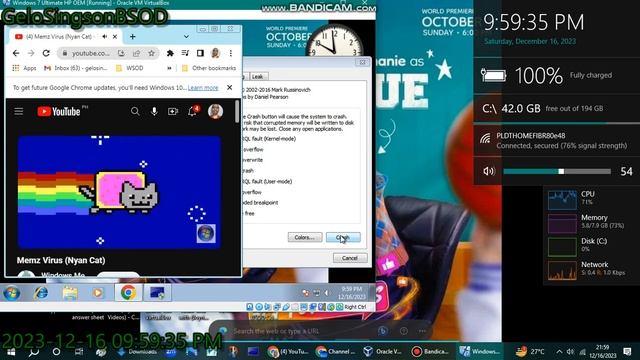Screen dimensions: 640x360
Task: Click the Windows 7 taskbar clock
Action: click(351, 293)
